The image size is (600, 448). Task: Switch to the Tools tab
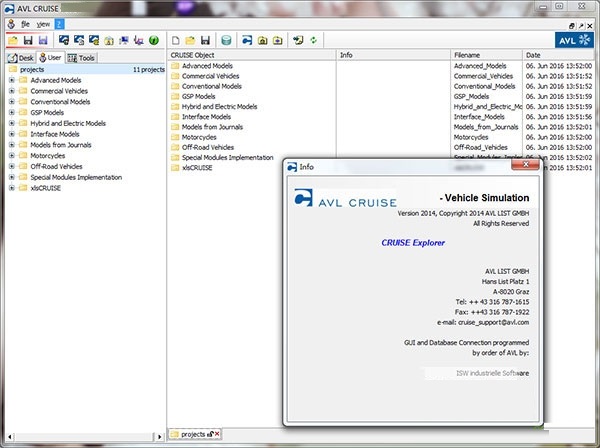click(x=82, y=58)
